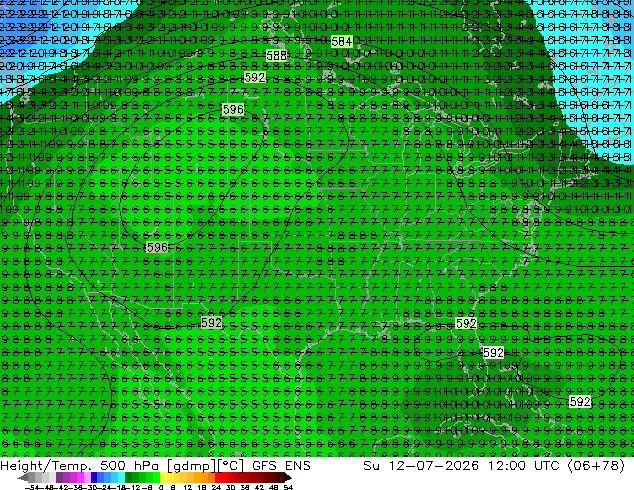This screenshot has width=634, height=490.
Task: Click the 'Height/Temp. 500 hPa' title text
Action: pyautogui.click(x=81, y=465)
